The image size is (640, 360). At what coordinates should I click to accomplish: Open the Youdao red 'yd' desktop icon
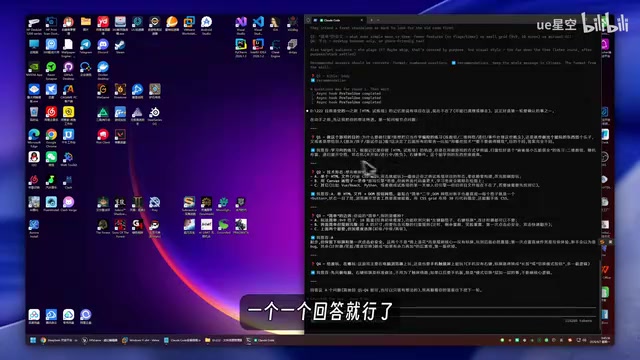(103, 24)
